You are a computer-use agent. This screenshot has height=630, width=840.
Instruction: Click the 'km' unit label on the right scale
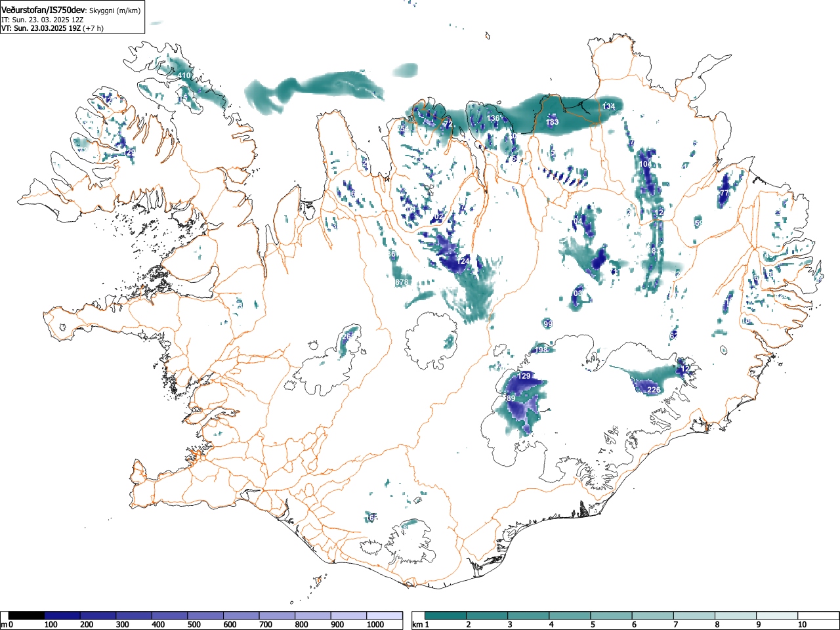[417, 625]
